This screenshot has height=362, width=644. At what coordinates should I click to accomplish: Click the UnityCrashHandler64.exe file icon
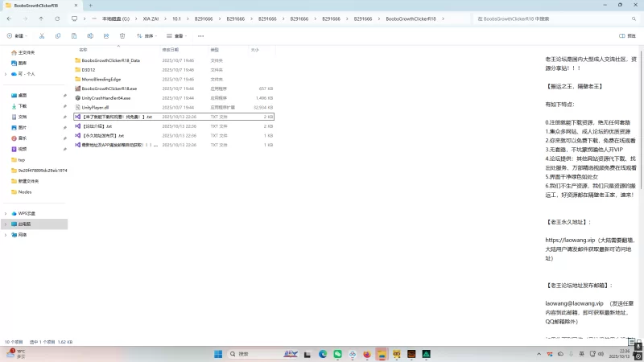[77, 98]
